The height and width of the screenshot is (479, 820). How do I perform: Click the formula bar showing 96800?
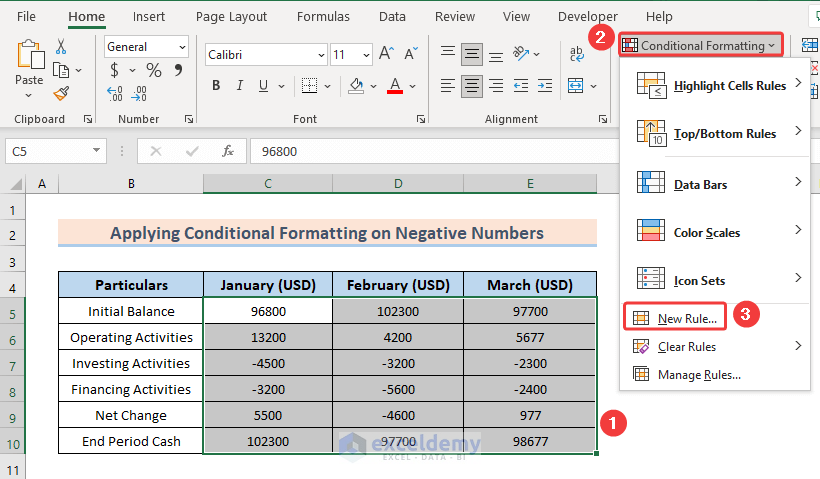[434, 151]
